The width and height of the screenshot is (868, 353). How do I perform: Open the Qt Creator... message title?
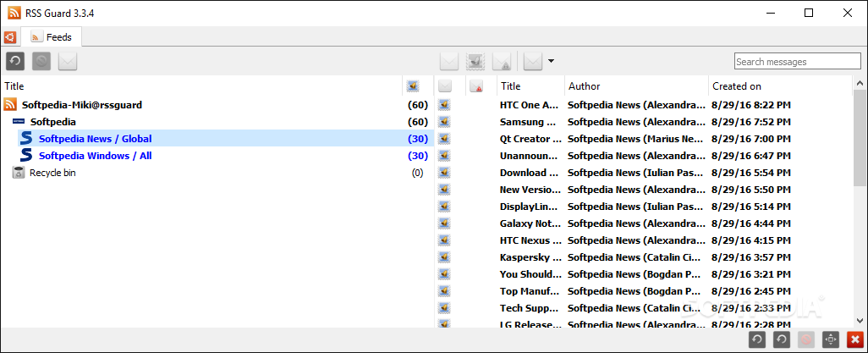[530, 139]
